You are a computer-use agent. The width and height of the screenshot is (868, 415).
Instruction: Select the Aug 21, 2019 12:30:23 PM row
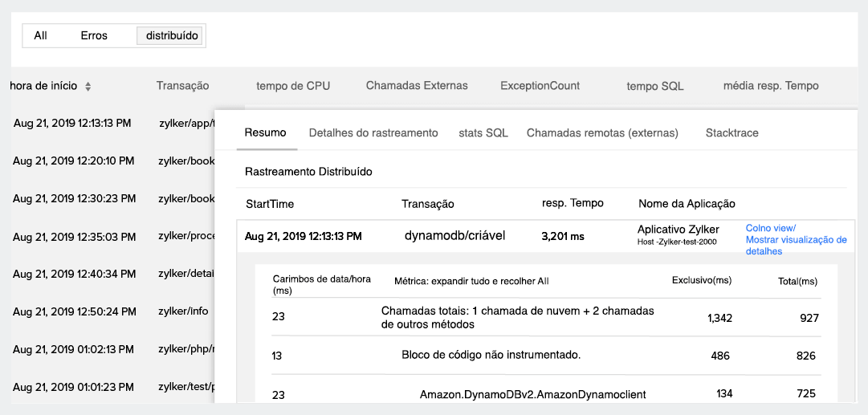click(x=74, y=198)
